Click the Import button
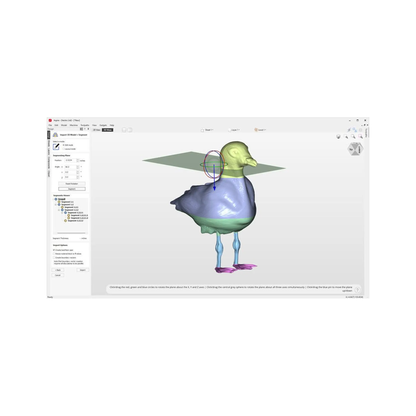This screenshot has width=416, height=416. pyautogui.click(x=82, y=270)
